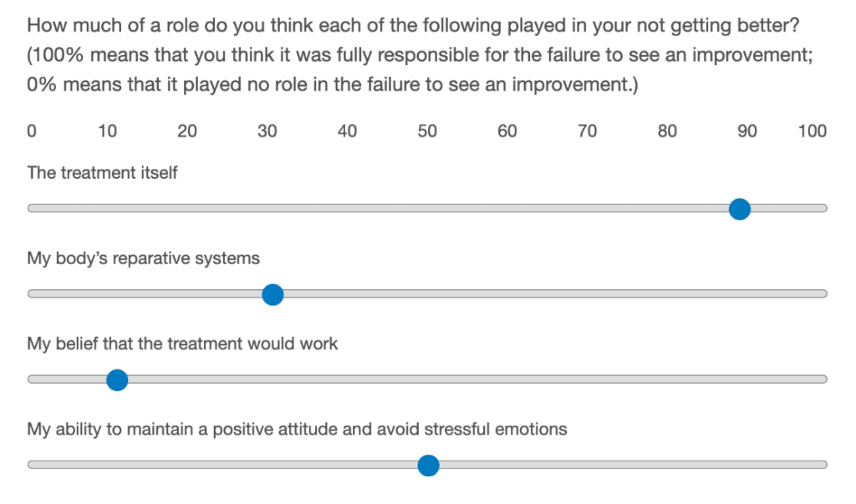The width and height of the screenshot is (856, 504).
Task: Click the '100' scale label
Action: pos(812,131)
